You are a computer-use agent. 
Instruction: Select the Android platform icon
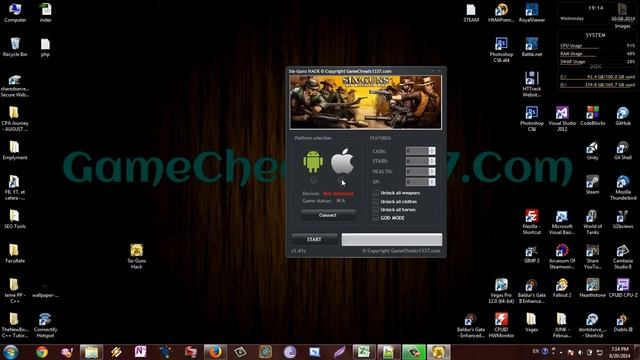tap(313, 162)
